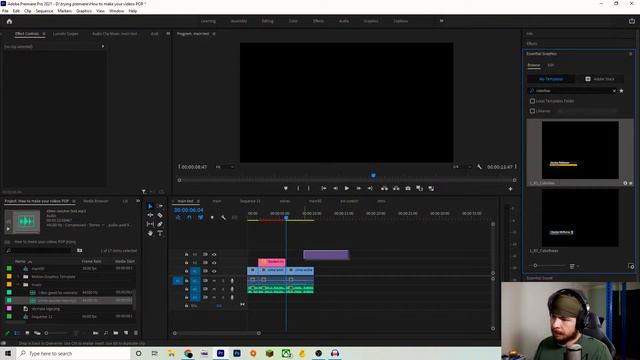Toggle visibility eye of the top video track
Screen dimensions: 640x360
point(214,254)
